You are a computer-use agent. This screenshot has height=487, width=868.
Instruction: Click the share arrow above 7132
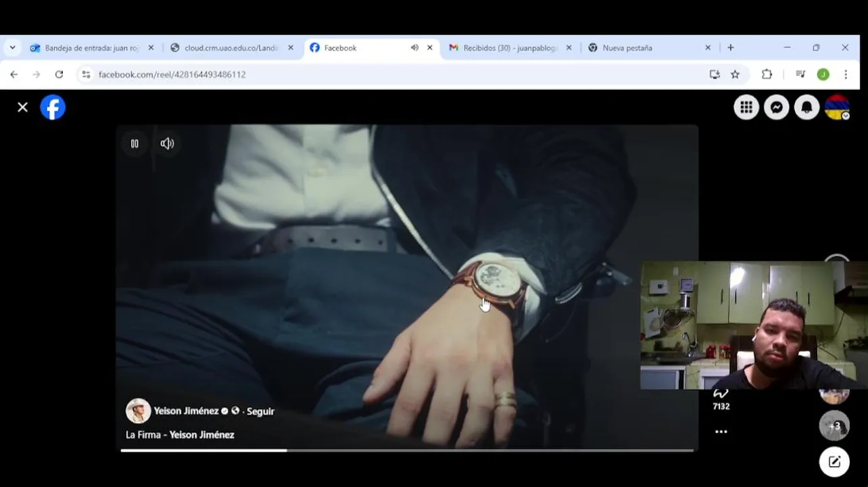point(721,394)
